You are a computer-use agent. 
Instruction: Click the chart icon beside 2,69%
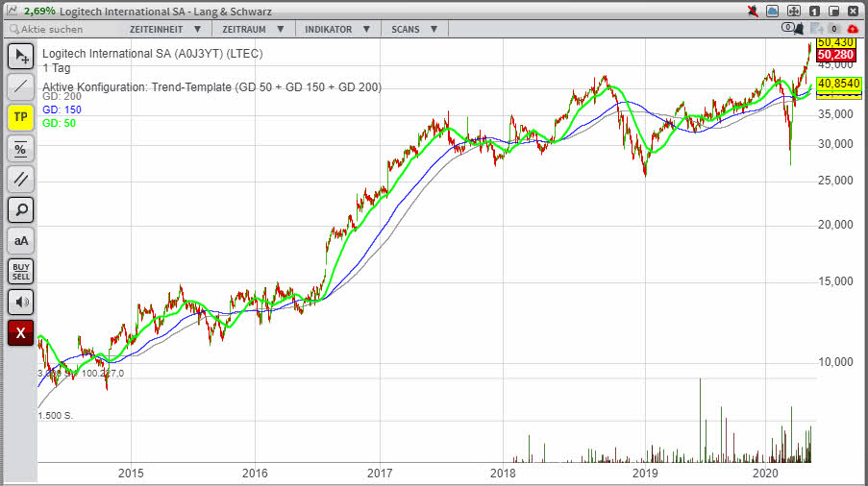pyautogui.click(x=12, y=11)
